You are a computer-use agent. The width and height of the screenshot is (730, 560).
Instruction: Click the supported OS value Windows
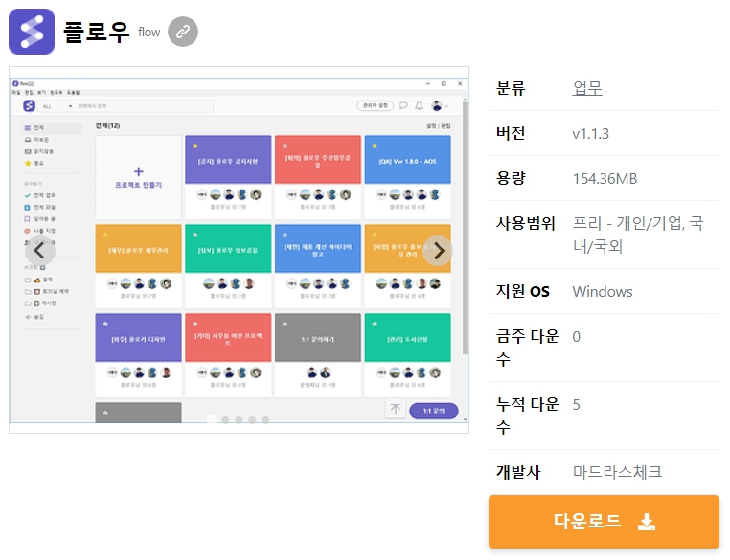[x=603, y=292]
